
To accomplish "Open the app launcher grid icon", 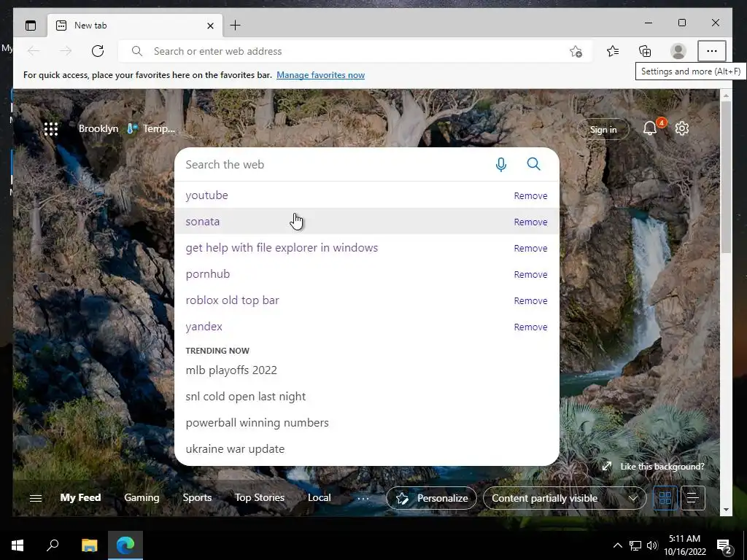I will (51, 128).
